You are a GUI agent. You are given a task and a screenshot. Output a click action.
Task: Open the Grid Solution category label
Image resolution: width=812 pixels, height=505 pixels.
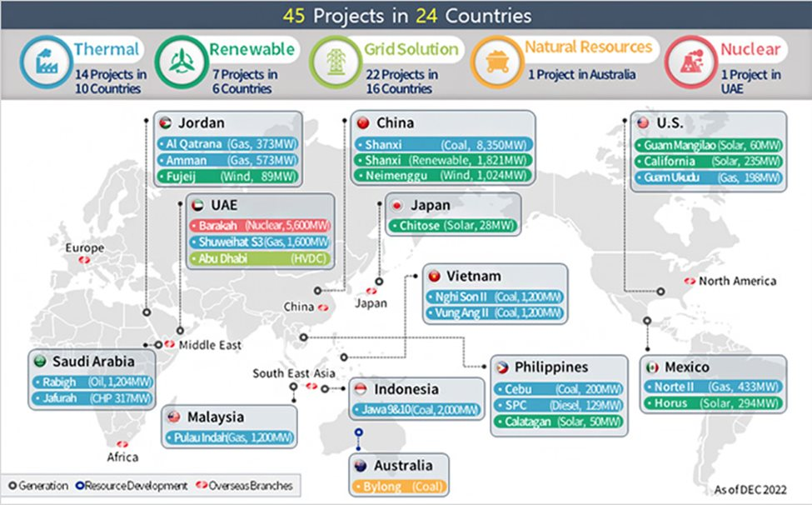tap(410, 49)
